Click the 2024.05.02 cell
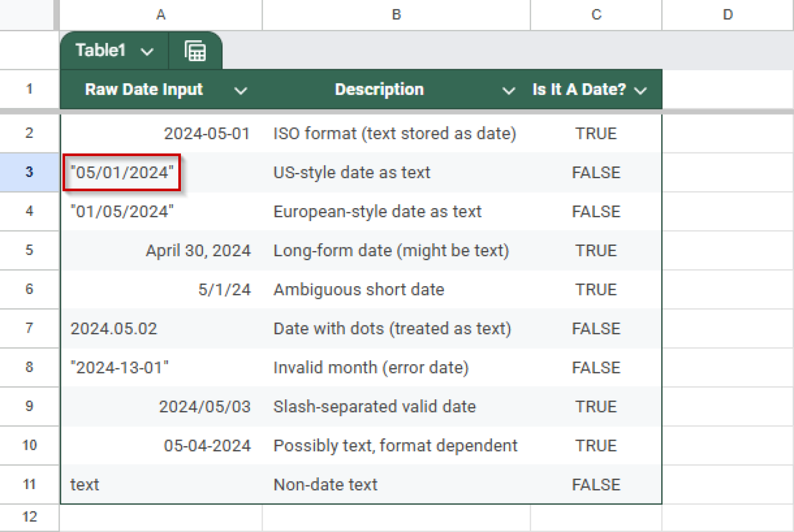 pyautogui.click(x=114, y=328)
